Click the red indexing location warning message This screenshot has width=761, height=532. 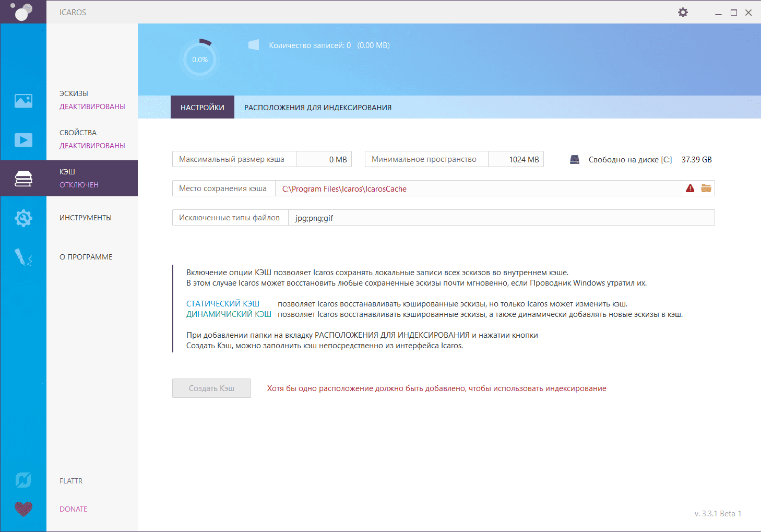(x=437, y=388)
